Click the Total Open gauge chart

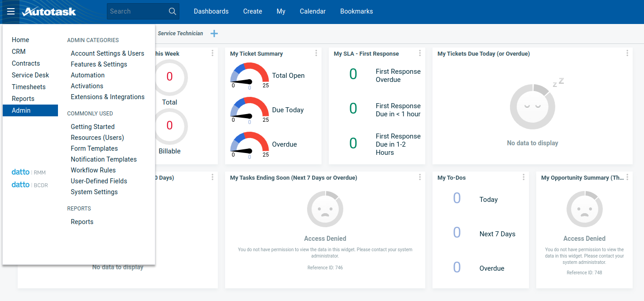(250, 76)
